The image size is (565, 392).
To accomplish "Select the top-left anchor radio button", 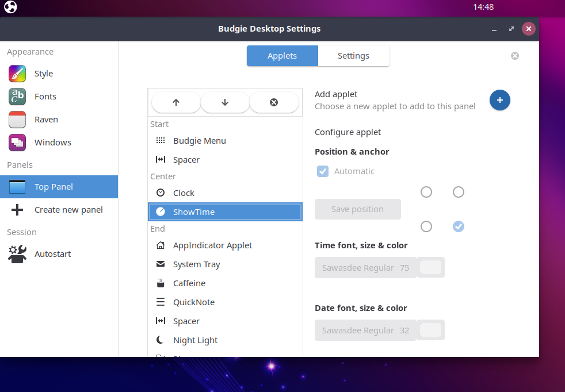I will 426,192.
